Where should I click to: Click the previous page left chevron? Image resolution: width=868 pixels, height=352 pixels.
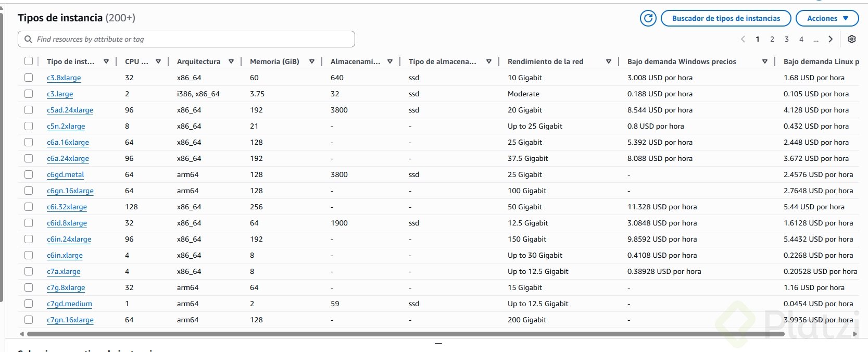coord(743,39)
